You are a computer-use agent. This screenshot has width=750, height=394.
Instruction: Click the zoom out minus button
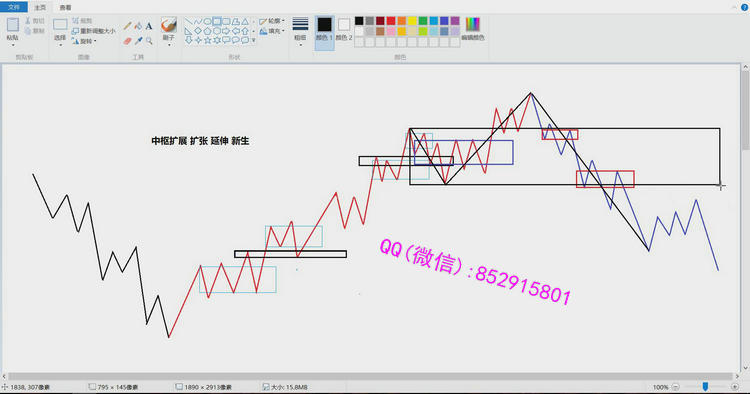click(675, 387)
